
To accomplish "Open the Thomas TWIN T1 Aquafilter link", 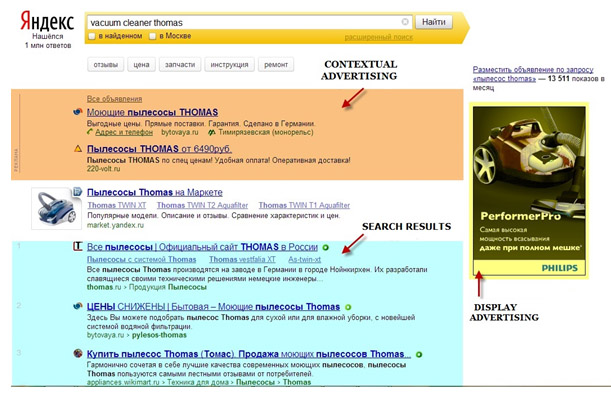I will click(304, 205).
